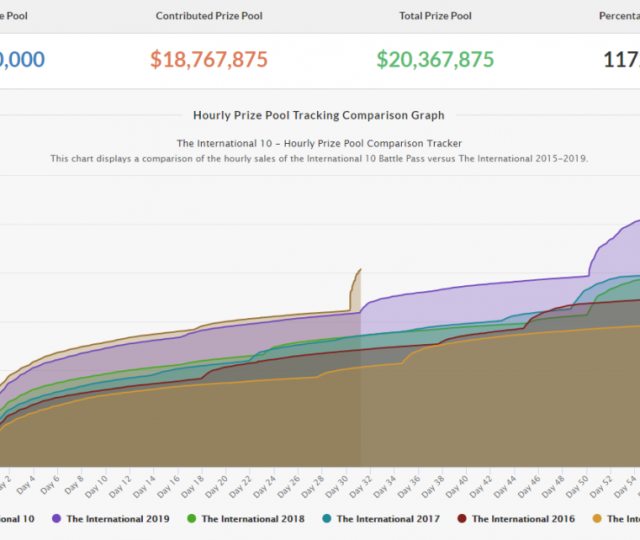Click the dark red International 2016 legend dot

click(461, 519)
